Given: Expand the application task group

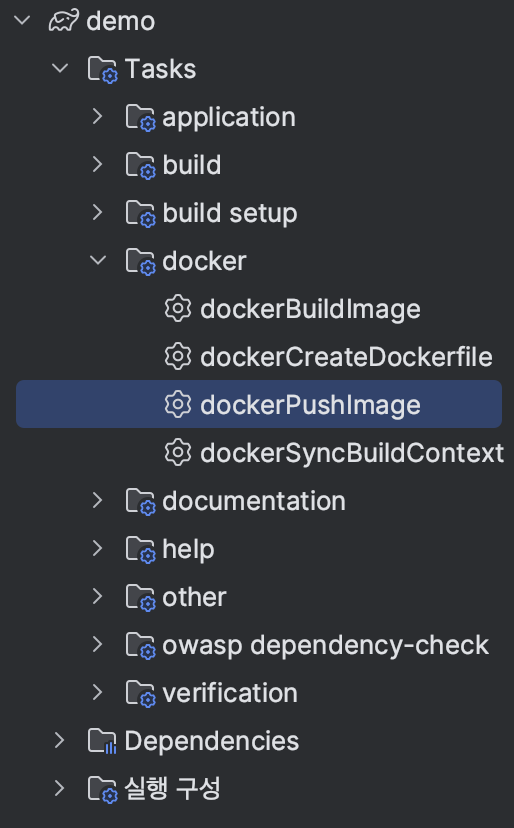Looking at the screenshot, I should [x=97, y=117].
